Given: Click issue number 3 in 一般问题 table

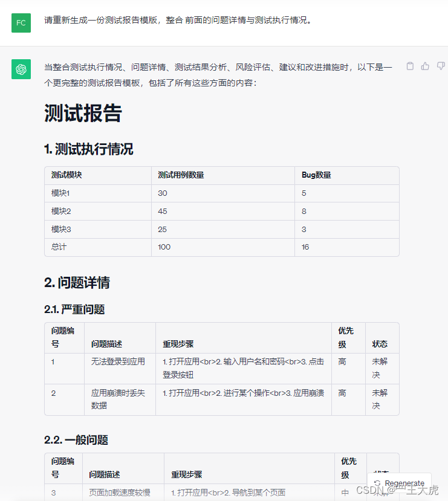Looking at the screenshot, I should point(53,493).
